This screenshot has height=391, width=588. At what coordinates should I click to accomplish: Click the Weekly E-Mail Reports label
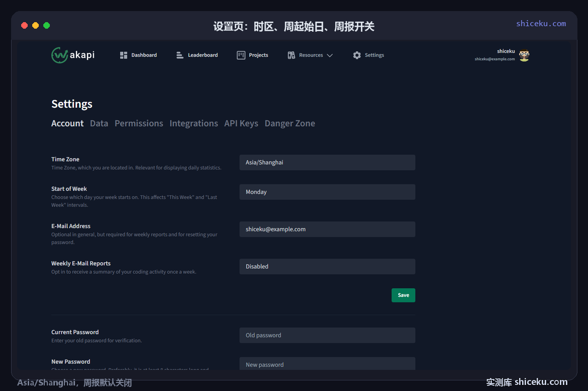[81, 264]
